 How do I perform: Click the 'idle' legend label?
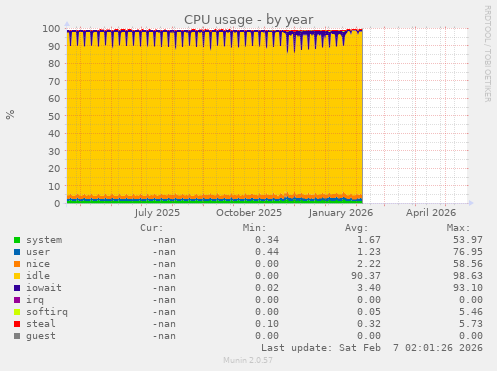38,276
